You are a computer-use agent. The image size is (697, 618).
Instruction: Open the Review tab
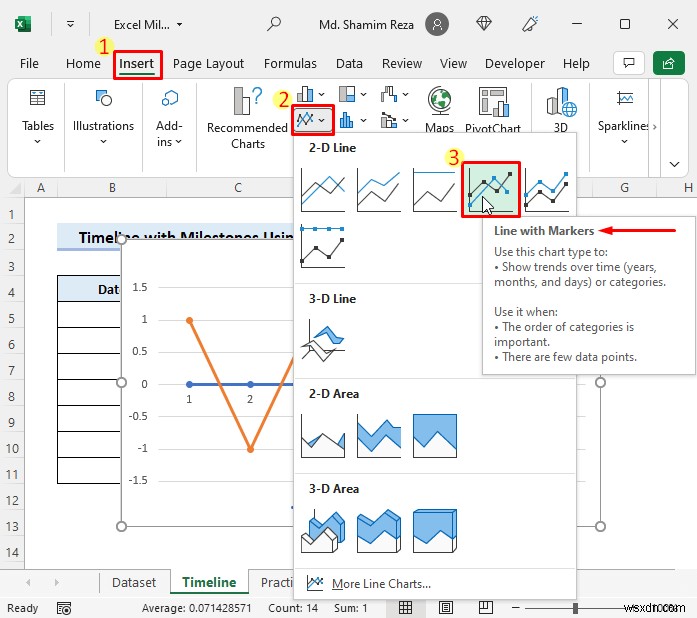[402, 64]
